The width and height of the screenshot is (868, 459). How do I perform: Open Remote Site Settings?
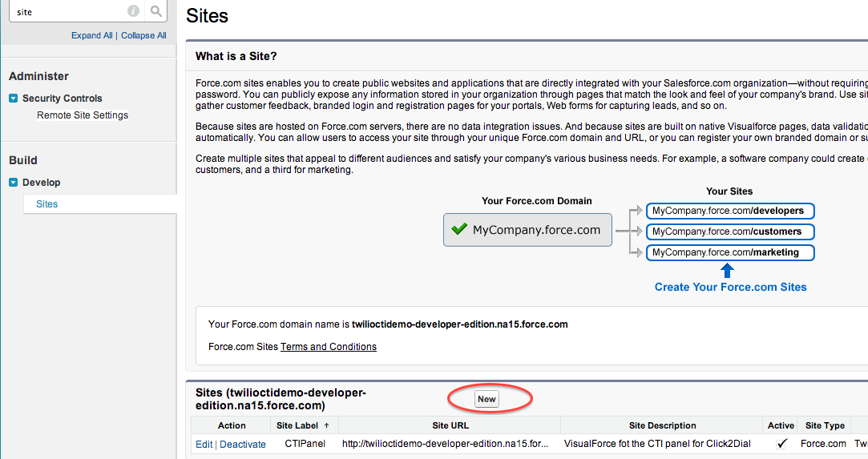83,115
